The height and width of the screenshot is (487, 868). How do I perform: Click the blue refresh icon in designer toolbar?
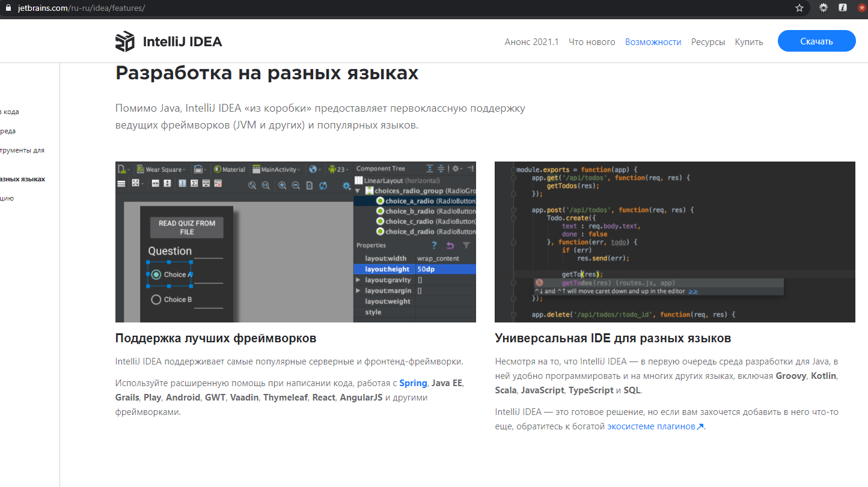click(x=323, y=185)
